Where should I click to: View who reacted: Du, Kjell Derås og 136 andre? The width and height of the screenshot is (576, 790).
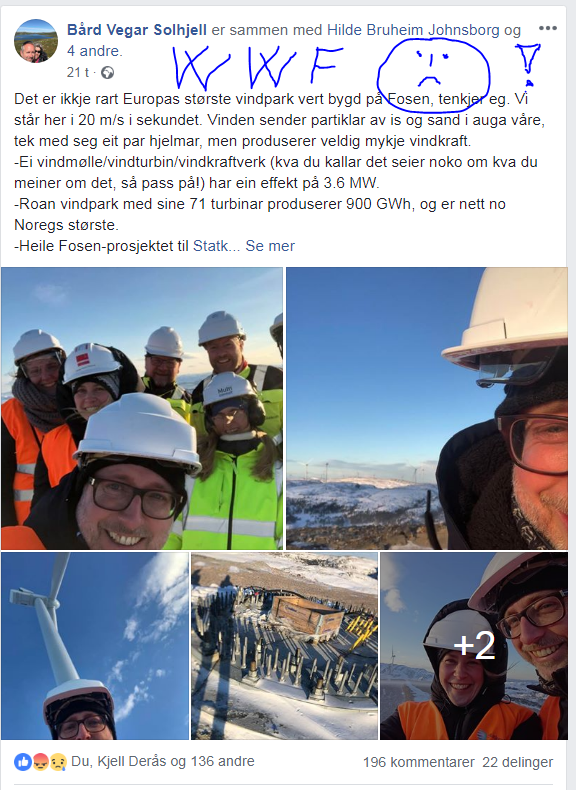(163, 761)
